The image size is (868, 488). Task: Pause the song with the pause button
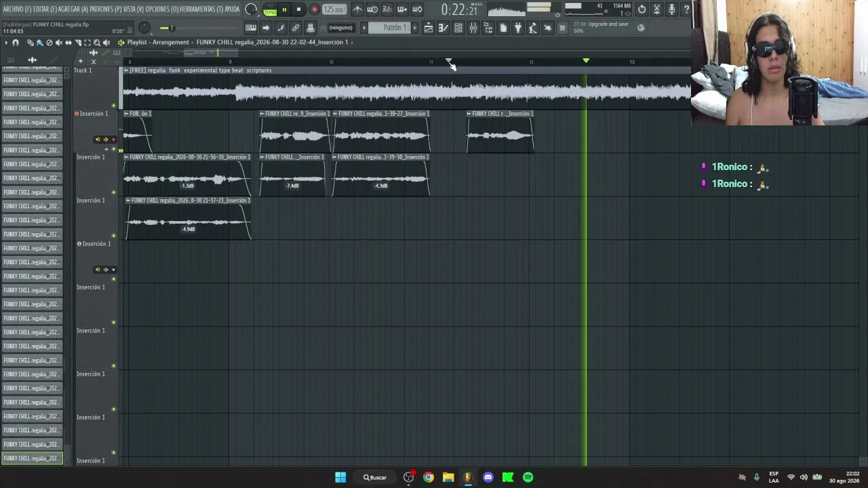[284, 9]
